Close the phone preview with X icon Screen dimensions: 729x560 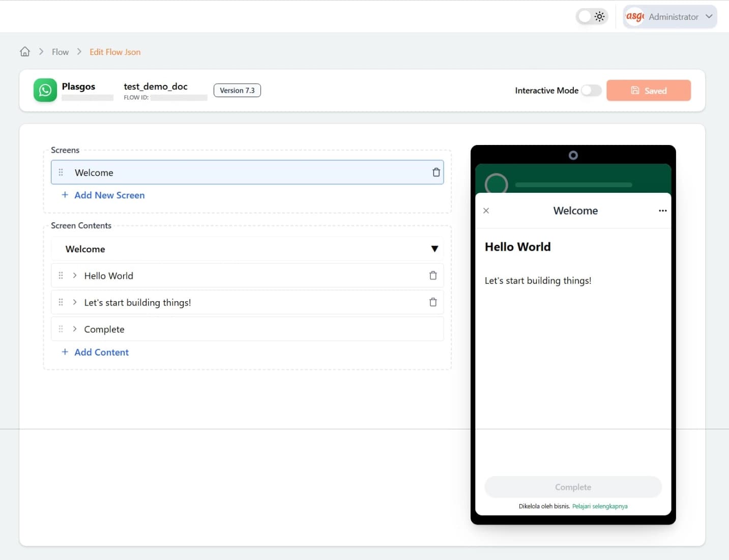(486, 211)
